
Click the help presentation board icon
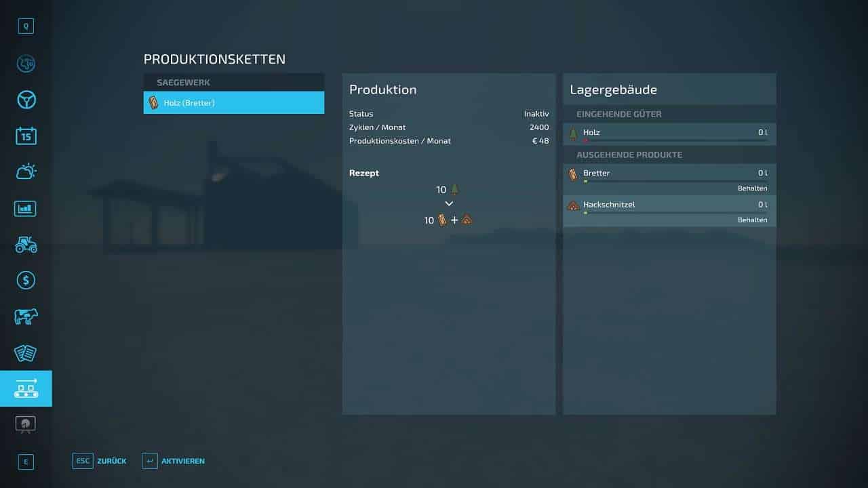pyautogui.click(x=26, y=424)
